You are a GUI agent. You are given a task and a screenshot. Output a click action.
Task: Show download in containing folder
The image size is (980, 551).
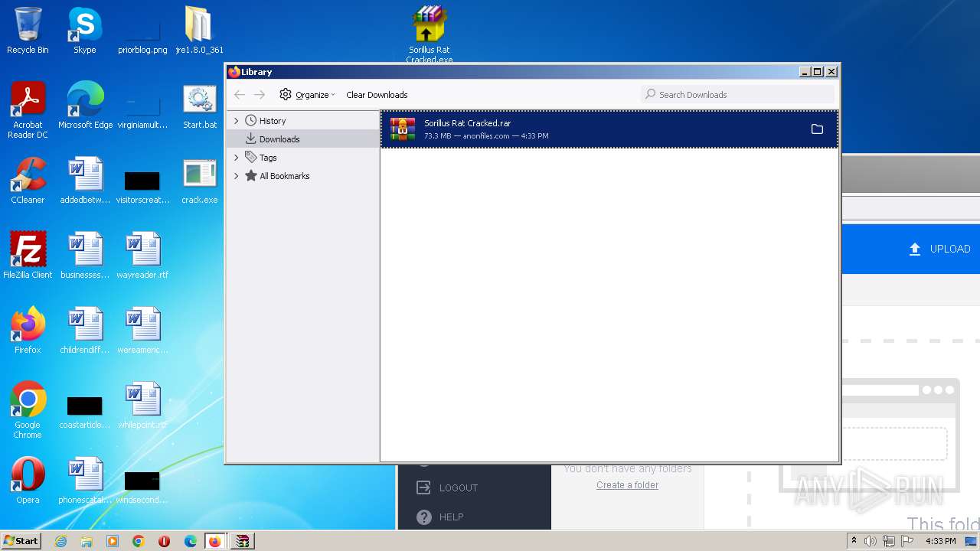point(817,129)
